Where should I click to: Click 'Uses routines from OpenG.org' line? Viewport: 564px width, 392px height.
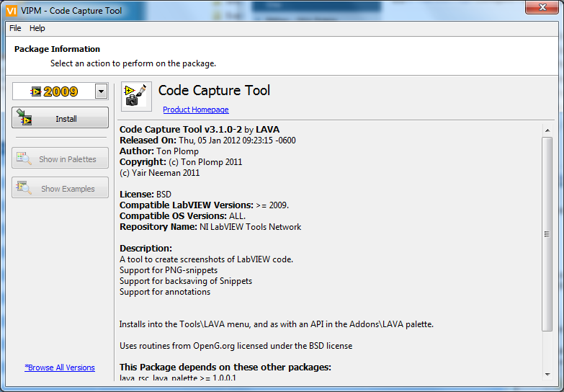236,346
